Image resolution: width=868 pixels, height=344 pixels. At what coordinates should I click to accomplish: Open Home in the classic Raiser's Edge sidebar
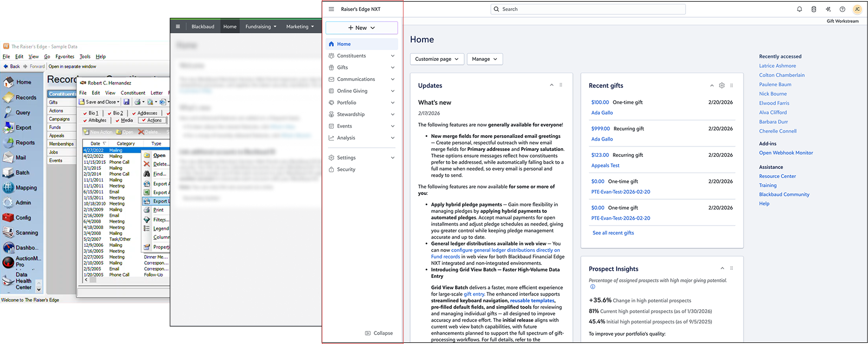(x=17, y=82)
